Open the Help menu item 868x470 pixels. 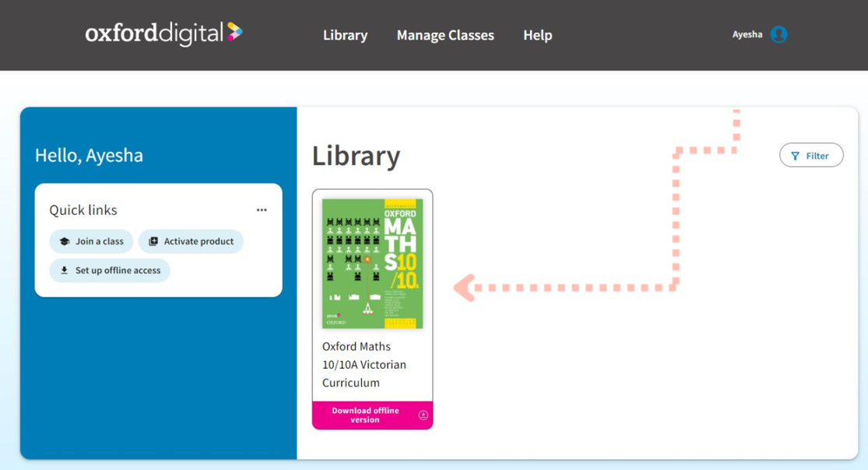537,35
